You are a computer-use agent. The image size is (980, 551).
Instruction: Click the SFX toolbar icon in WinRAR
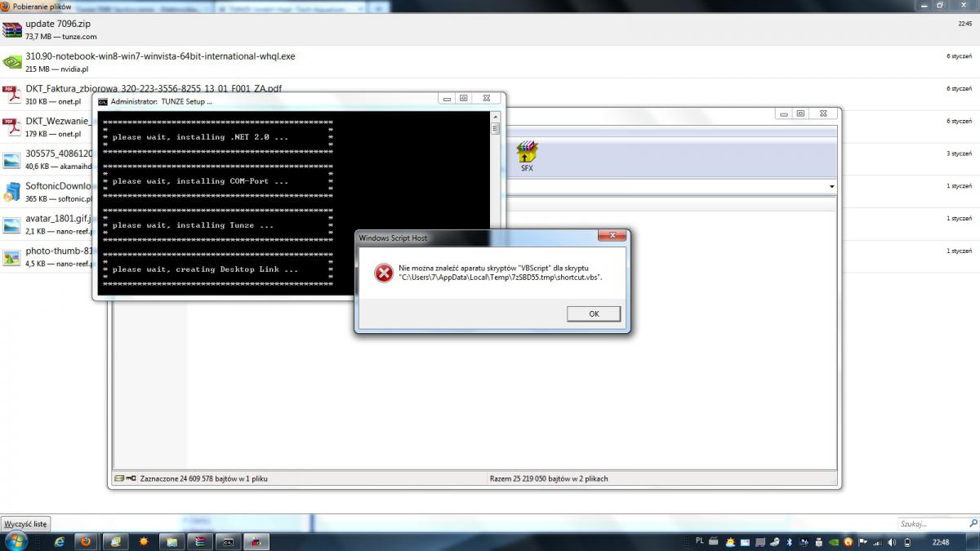tap(528, 155)
